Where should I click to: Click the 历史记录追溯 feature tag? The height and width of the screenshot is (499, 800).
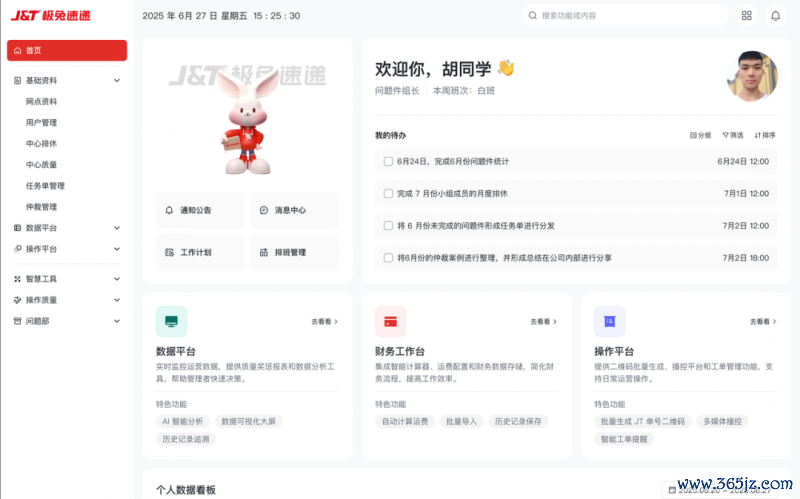(x=186, y=439)
